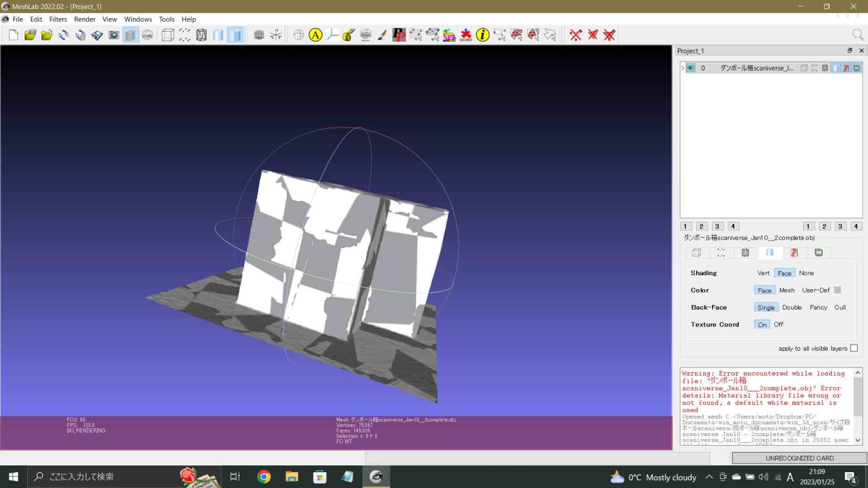Image resolution: width=868 pixels, height=488 pixels.
Task: Select the Z-Painting brush tool
Action: click(381, 34)
